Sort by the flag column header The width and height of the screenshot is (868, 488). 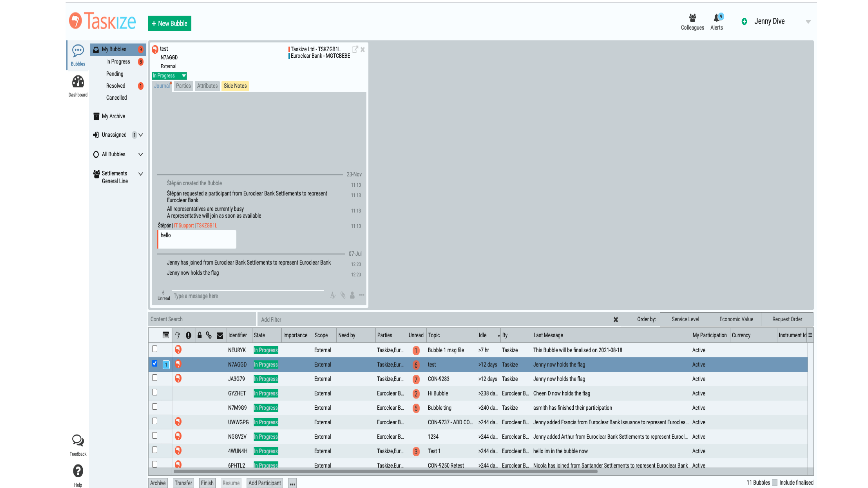click(x=178, y=335)
